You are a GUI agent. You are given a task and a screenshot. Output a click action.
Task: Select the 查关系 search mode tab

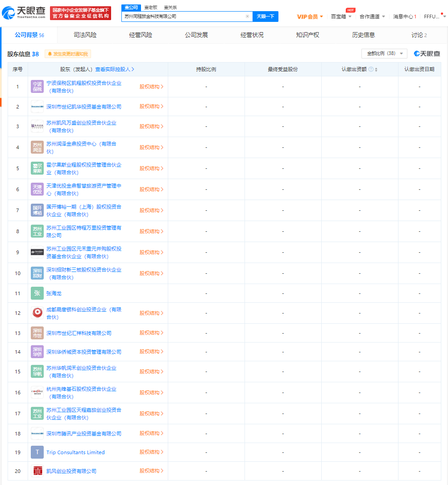click(170, 8)
